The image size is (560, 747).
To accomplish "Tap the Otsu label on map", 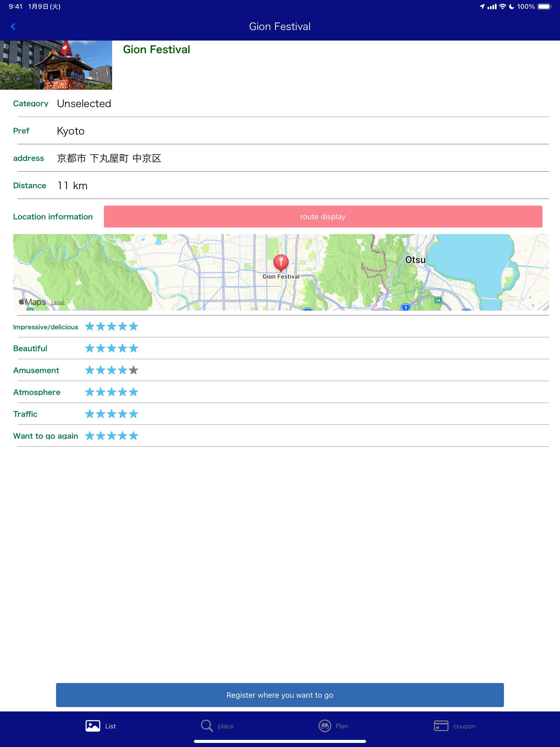I will point(415,260).
